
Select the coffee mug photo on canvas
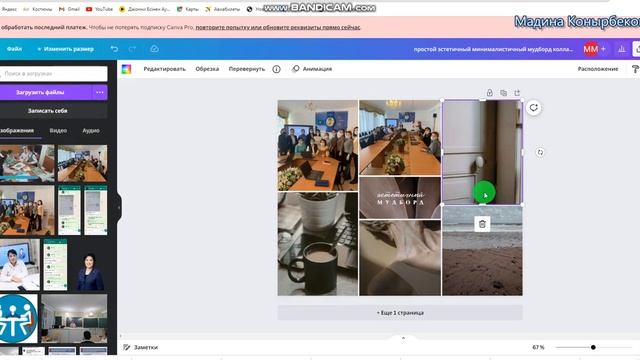318,244
